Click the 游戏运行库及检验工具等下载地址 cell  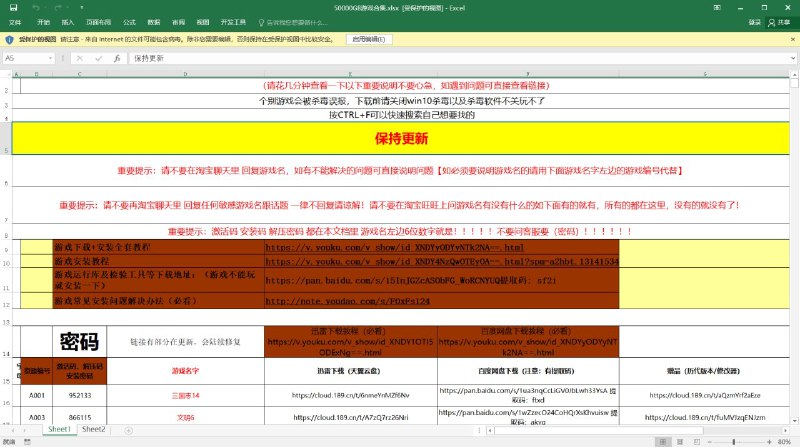[158, 280]
